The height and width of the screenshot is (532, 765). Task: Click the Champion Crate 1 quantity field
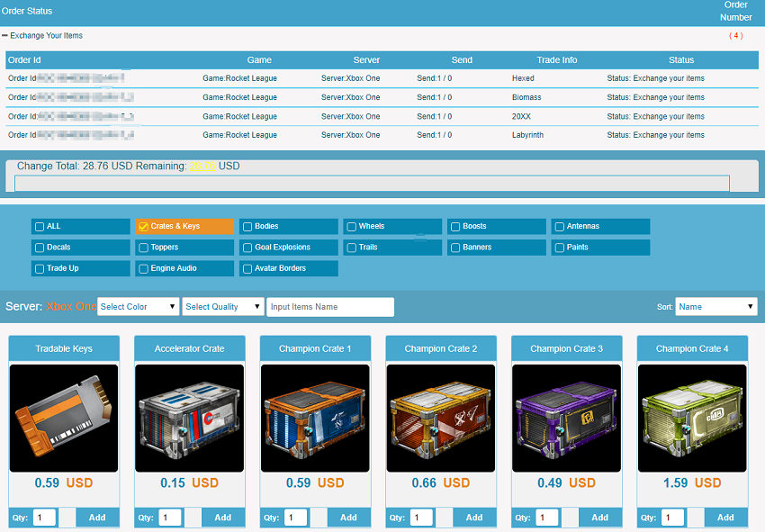[296, 518]
